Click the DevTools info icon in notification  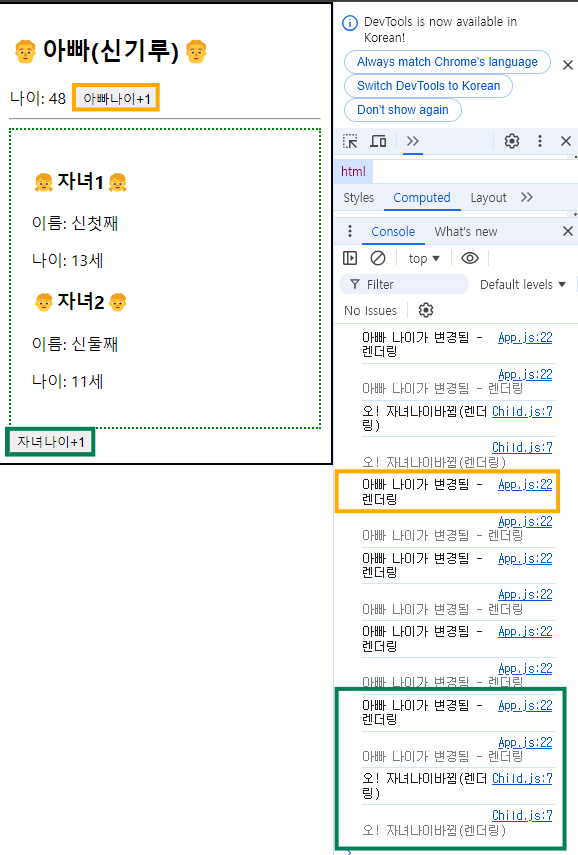coord(350,23)
